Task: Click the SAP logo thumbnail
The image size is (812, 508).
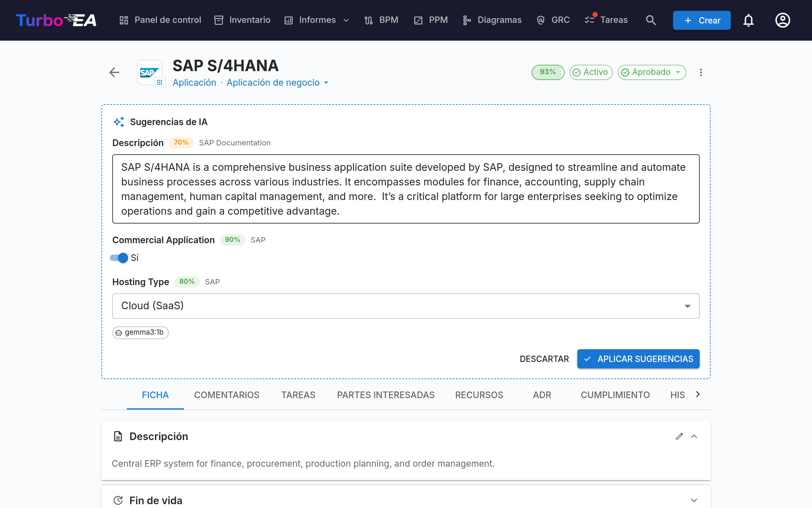Action: (x=149, y=72)
